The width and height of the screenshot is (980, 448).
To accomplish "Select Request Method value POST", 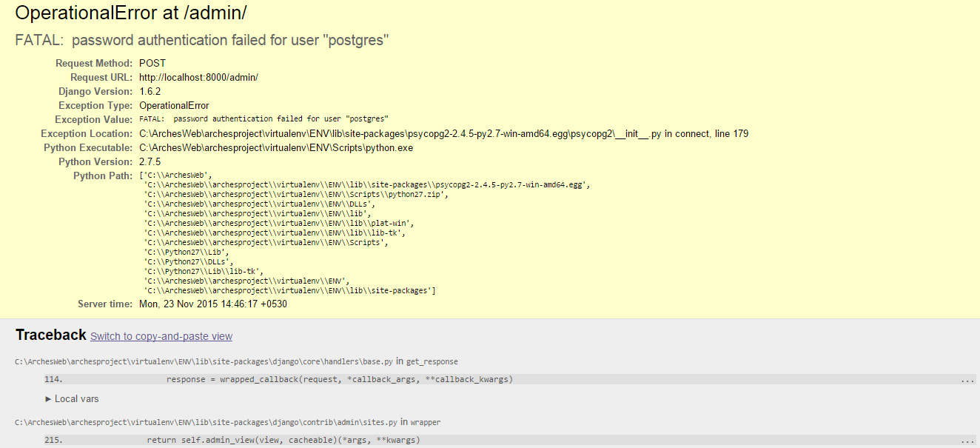I will coord(152,64).
